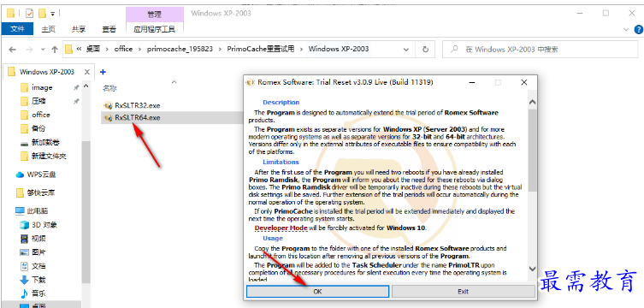Go up one folder level
The image size is (644, 308).
click(55, 50)
